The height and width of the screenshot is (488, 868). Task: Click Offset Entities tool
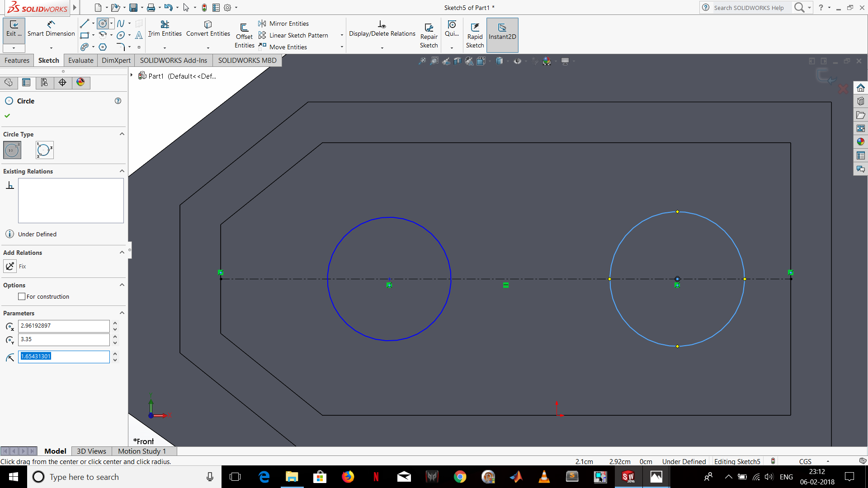(244, 35)
